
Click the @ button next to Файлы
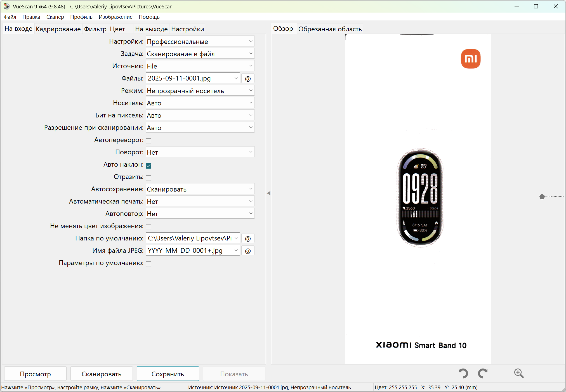point(248,79)
